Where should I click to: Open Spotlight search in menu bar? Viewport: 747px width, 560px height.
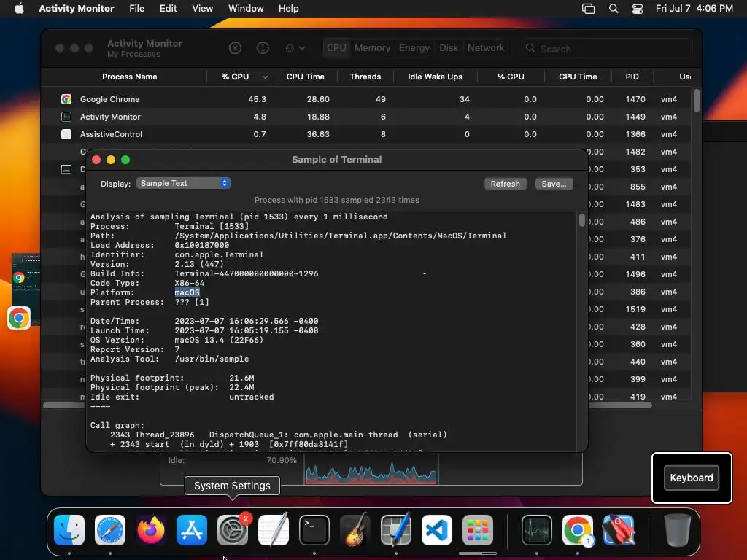tap(614, 9)
